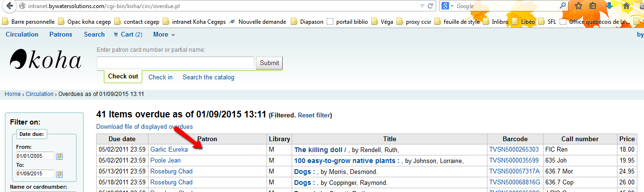Expand the More dropdown menu
This screenshot has width=644, height=192.
click(164, 34)
